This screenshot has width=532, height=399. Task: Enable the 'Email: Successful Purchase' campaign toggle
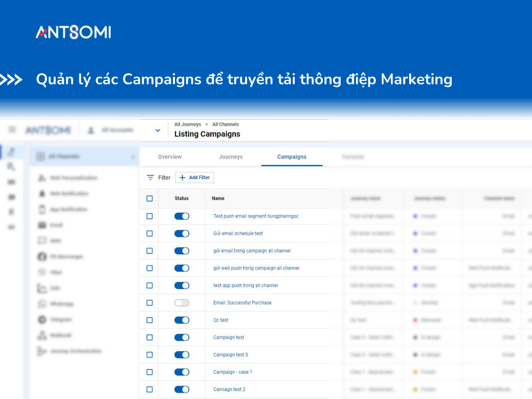(182, 303)
